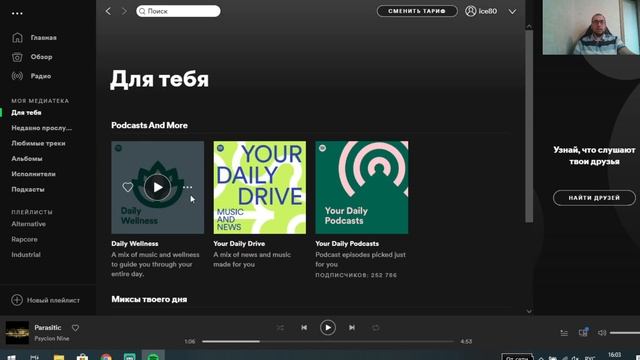The height and width of the screenshot is (360, 640).
Task: Click the radio waves icon
Action: tap(17, 76)
